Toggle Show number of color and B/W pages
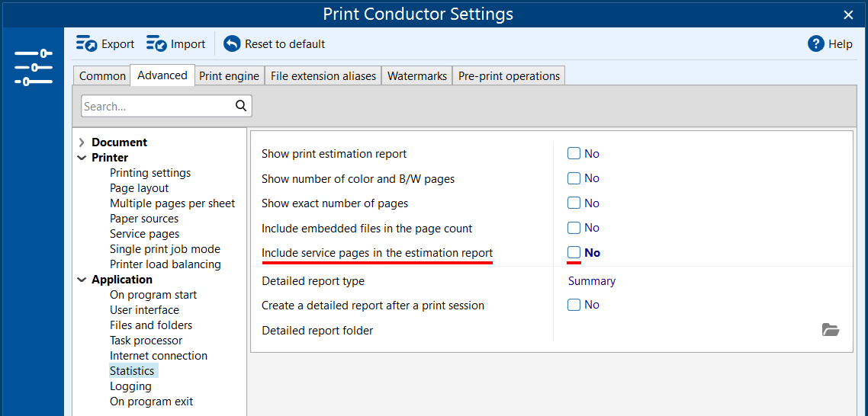 click(x=574, y=178)
